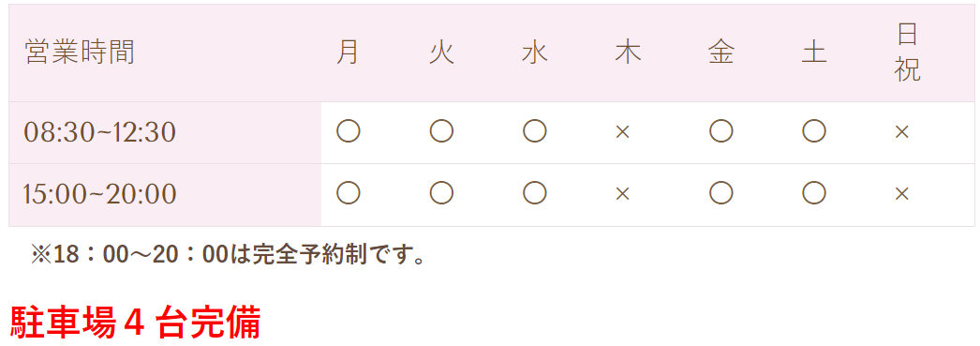Click the 18:00〜20:00 完全予約制 note
Image resolution: width=980 pixels, height=346 pixels.
tap(229, 255)
